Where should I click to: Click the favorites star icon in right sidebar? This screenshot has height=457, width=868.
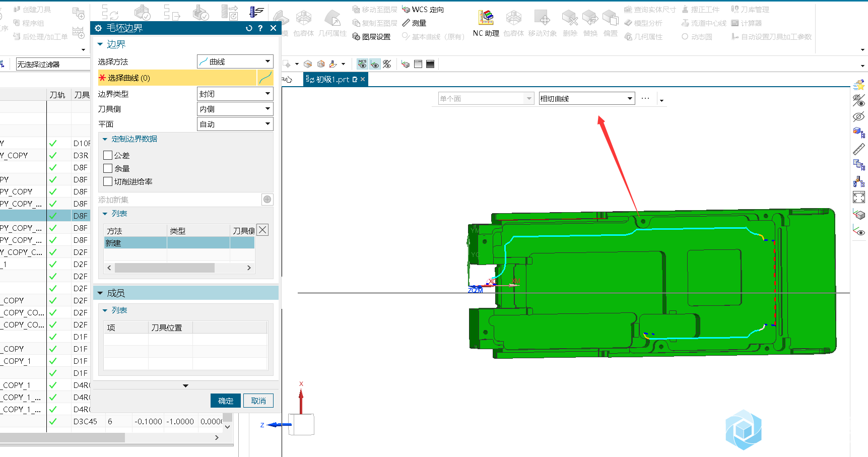[x=859, y=84]
